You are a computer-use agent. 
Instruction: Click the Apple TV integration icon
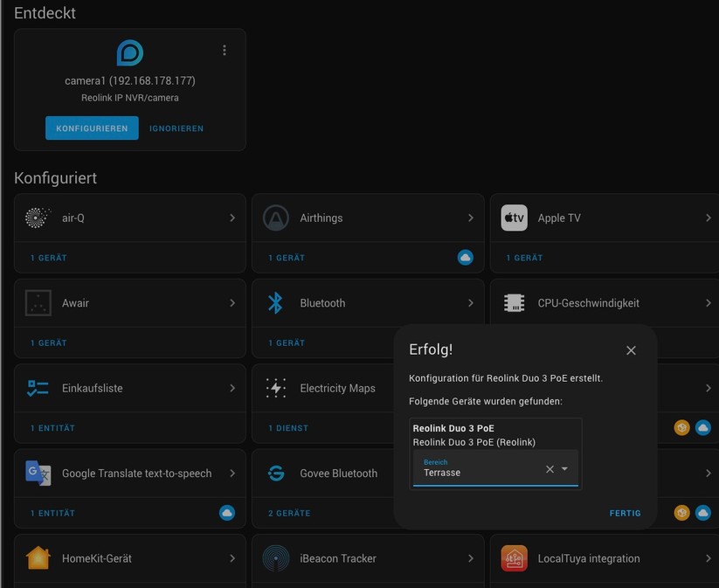[514, 218]
